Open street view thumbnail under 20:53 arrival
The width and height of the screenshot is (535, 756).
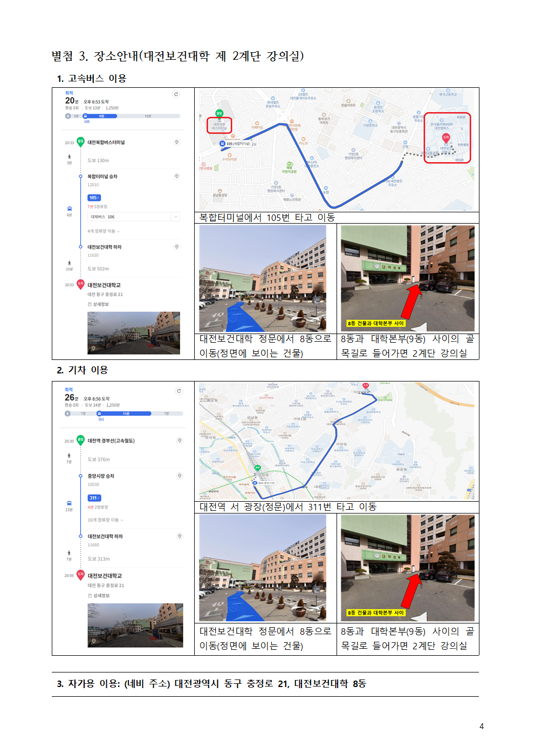pyautogui.click(x=134, y=332)
